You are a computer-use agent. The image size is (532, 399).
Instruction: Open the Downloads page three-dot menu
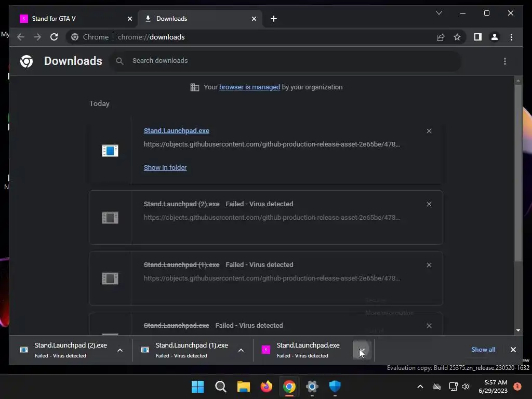(505, 61)
